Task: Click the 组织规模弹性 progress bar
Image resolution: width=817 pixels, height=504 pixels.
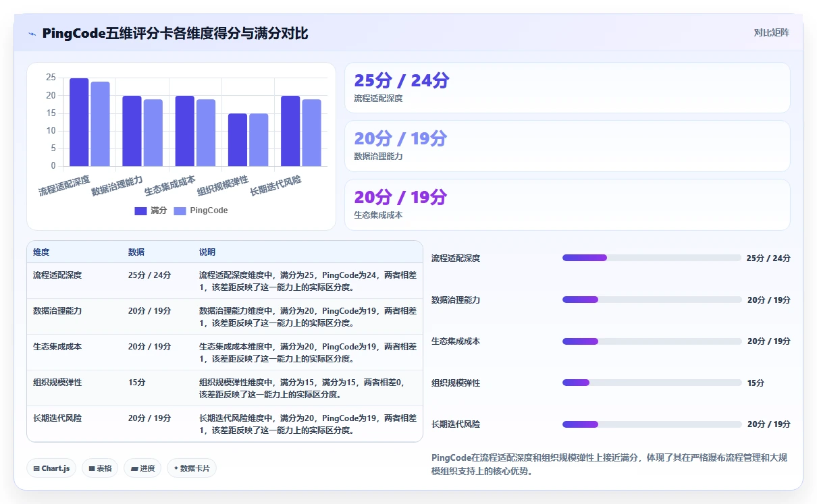Action: click(652, 383)
